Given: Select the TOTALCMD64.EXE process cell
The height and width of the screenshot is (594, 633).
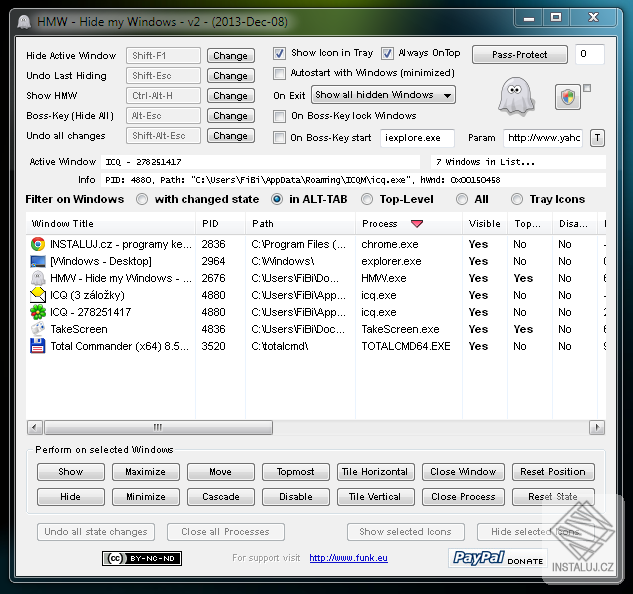Looking at the screenshot, I should pos(406,346).
